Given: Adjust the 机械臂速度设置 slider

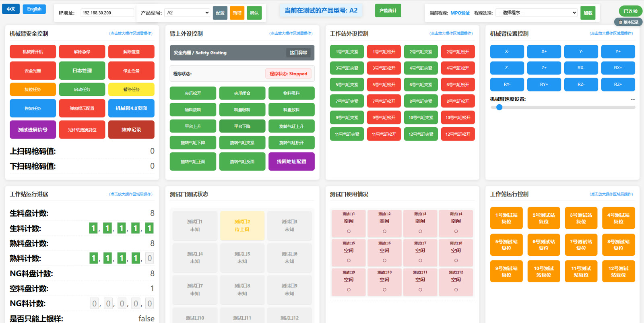Looking at the screenshot, I should (x=563, y=108).
